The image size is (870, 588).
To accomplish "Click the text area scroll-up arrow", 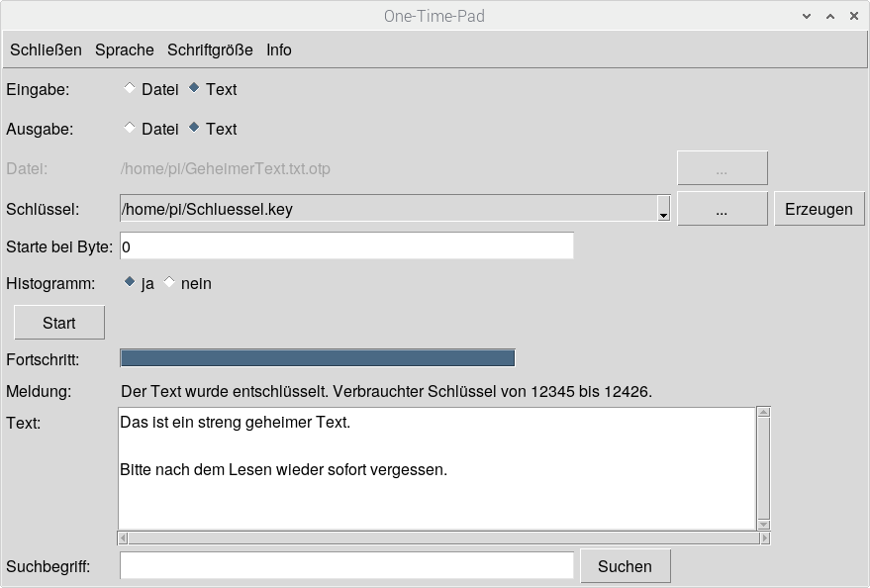I will click(763, 412).
